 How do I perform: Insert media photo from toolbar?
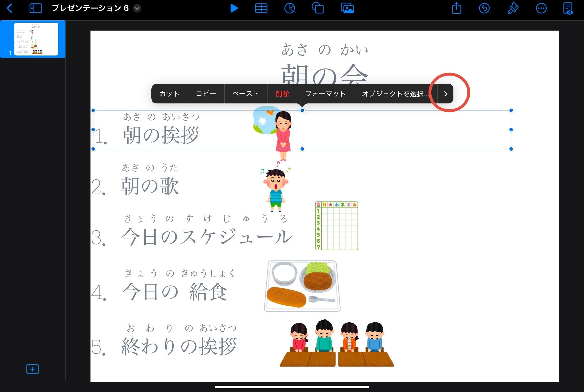tap(347, 8)
